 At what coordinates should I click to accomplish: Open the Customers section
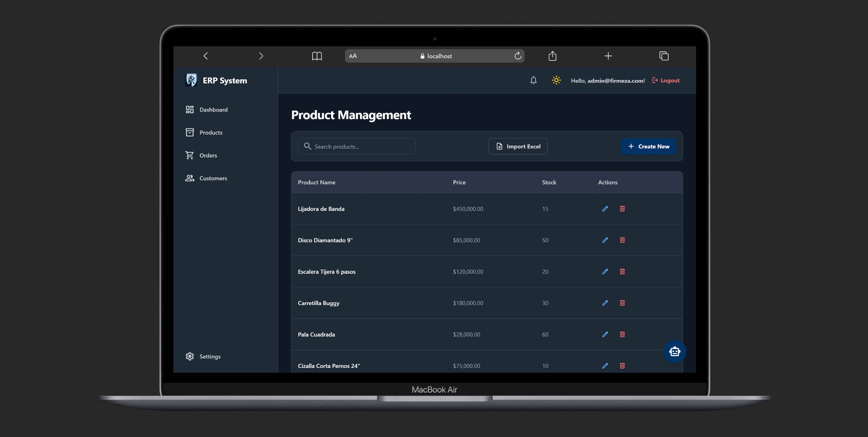(213, 178)
